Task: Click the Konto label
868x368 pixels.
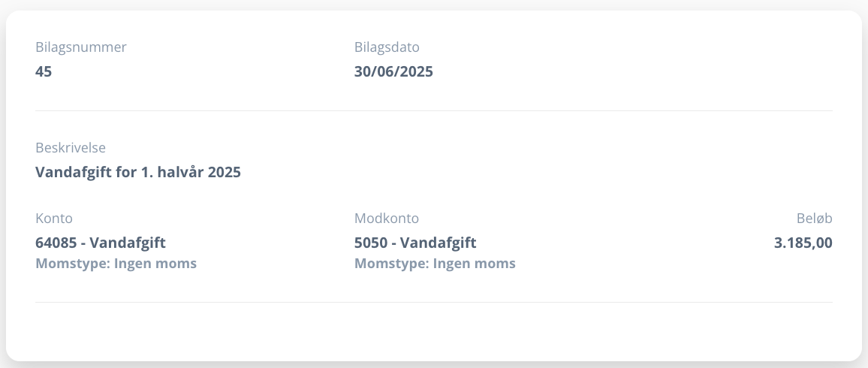Action: (54, 219)
